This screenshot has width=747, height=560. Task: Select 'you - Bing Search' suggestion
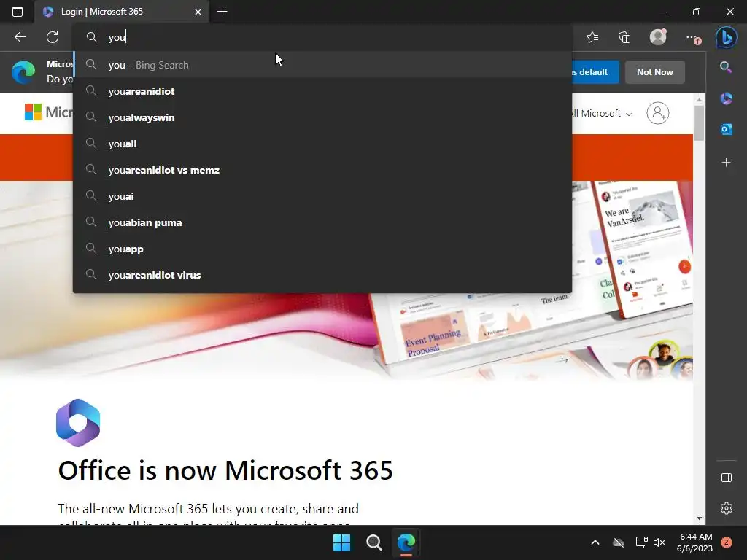[x=322, y=65]
